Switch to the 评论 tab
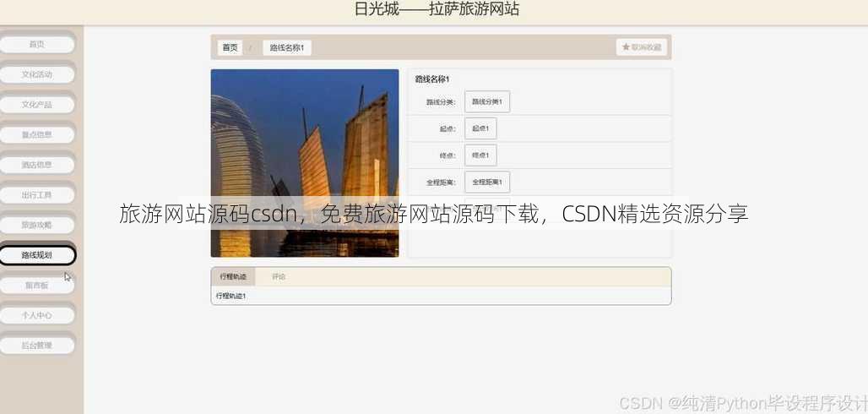868x414 pixels. [279, 276]
